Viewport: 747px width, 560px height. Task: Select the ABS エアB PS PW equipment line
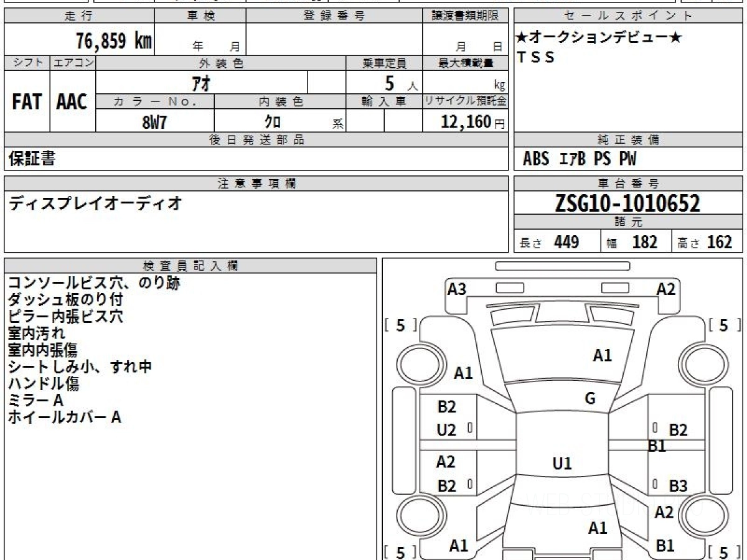(x=580, y=159)
